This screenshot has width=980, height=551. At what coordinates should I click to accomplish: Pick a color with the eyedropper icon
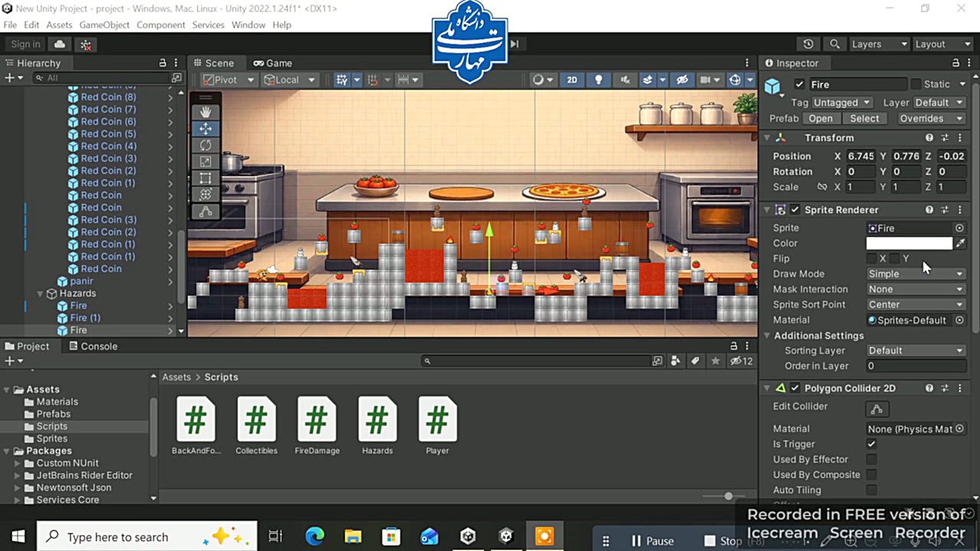(x=960, y=243)
